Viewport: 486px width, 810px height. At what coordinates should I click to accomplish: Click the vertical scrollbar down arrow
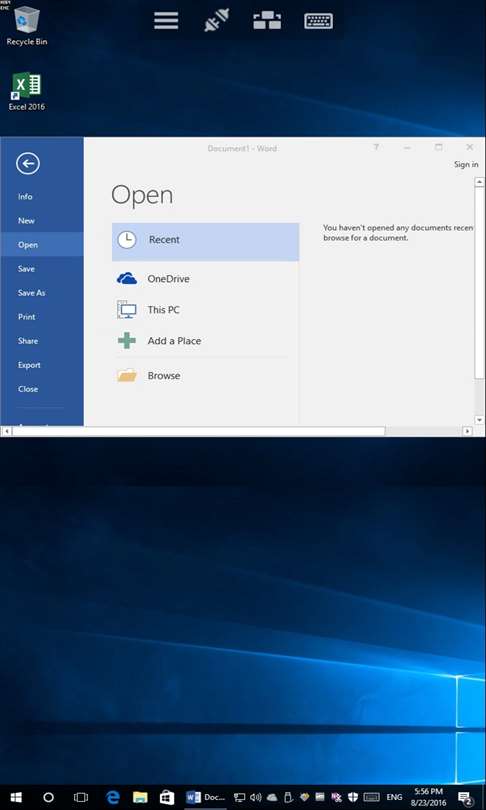[480, 420]
